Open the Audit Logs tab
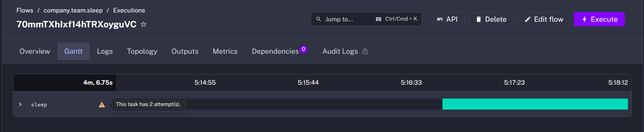 pyautogui.click(x=340, y=51)
